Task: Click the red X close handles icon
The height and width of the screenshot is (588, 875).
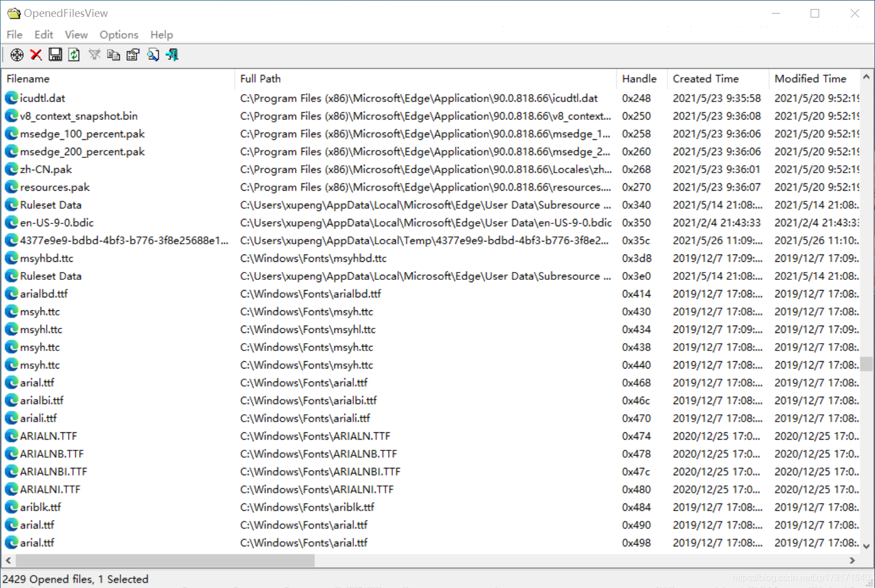Action: (36, 55)
